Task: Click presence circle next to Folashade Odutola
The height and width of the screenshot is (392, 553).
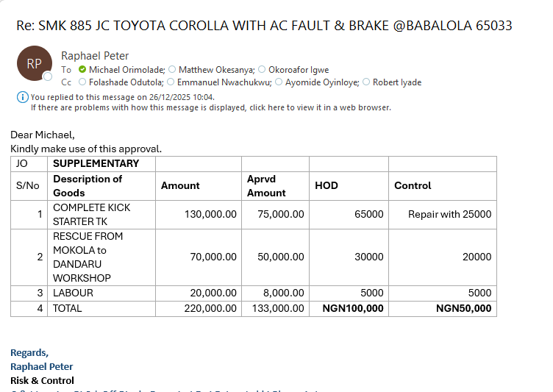Action: [82, 82]
